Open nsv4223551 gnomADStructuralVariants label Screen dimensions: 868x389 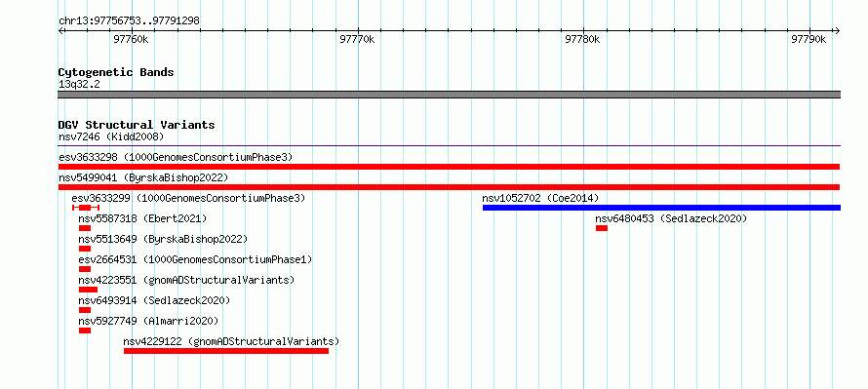186,280
